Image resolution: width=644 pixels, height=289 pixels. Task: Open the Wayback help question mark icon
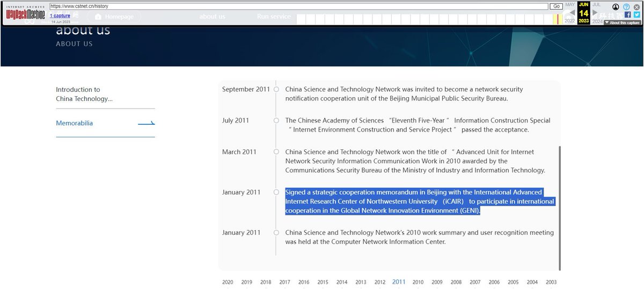(626, 7)
